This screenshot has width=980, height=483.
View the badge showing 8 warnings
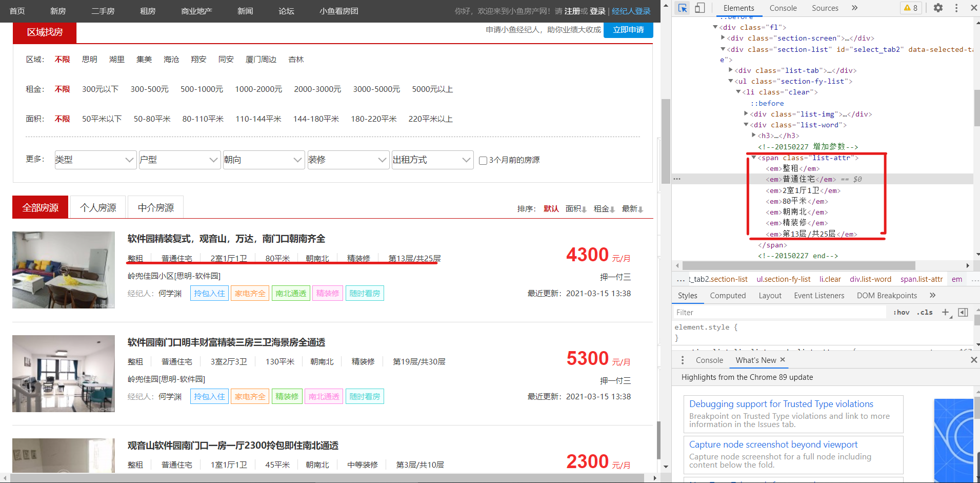tap(911, 8)
